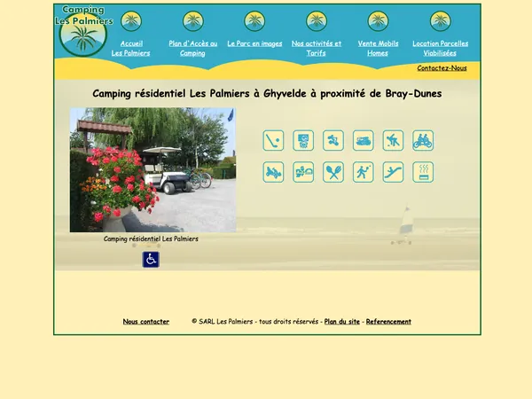Open Plan d'Accès au Camping

193,48
